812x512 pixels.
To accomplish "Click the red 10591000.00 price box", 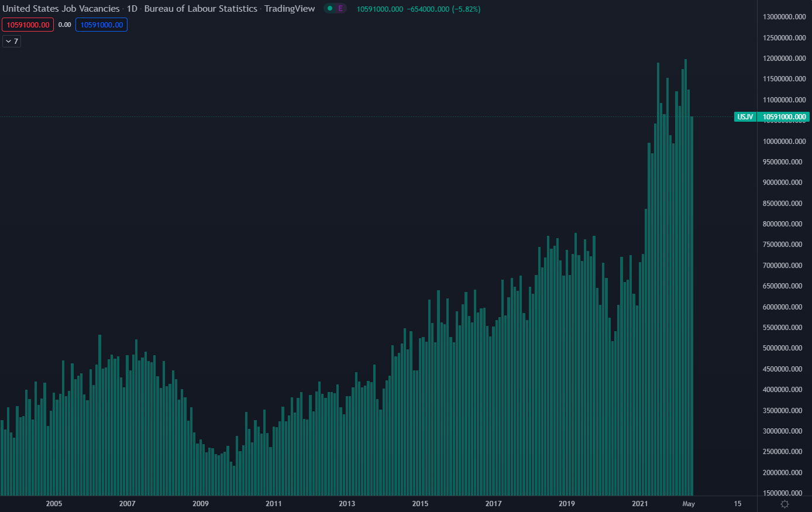I will [x=28, y=25].
